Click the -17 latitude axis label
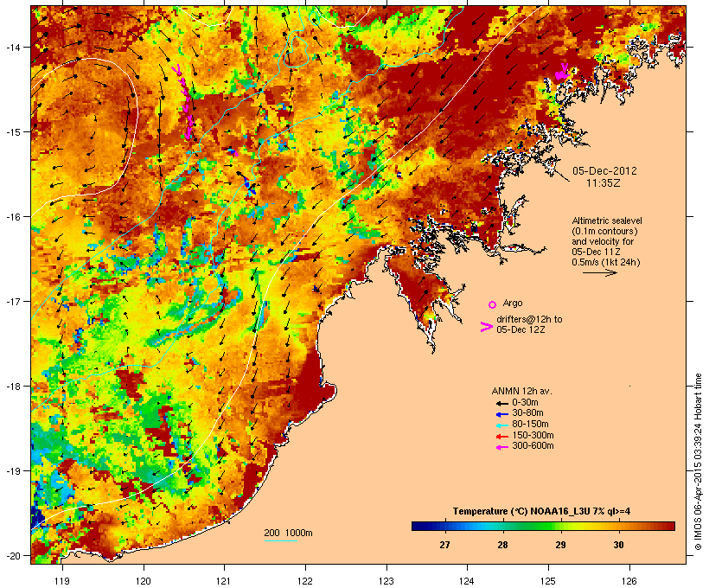The width and height of the screenshot is (709, 588). click(x=12, y=301)
